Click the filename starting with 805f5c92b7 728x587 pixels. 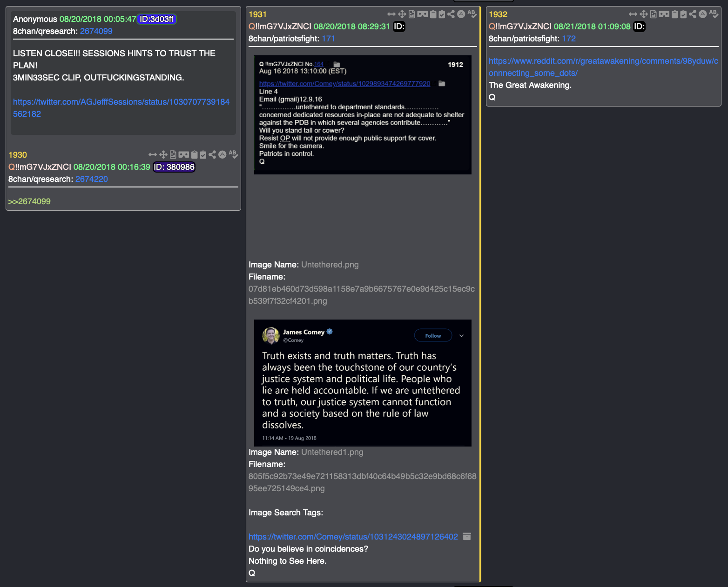(x=363, y=482)
